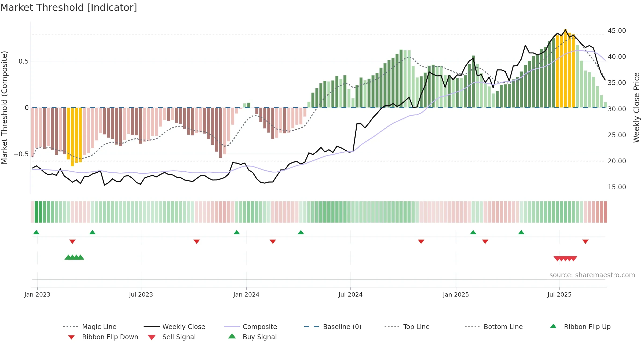
Task: Toggle the Top Line legend entry
Action: coord(407,327)
